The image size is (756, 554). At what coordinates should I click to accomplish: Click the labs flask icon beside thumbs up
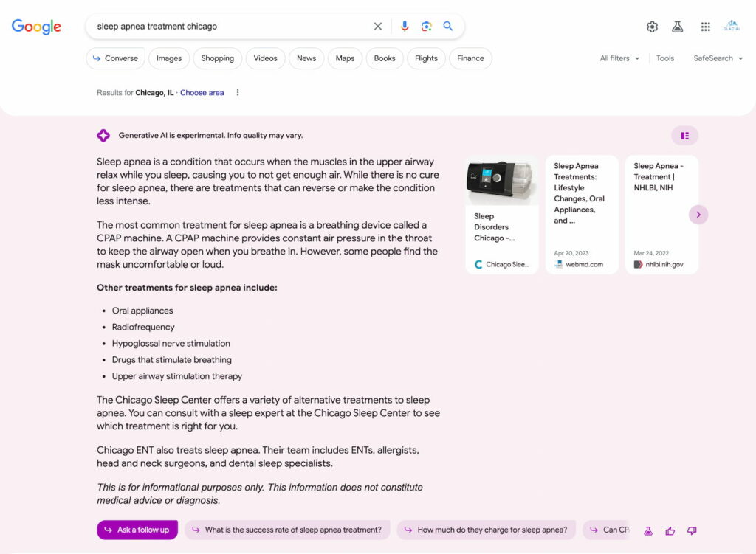pos(648,531)
